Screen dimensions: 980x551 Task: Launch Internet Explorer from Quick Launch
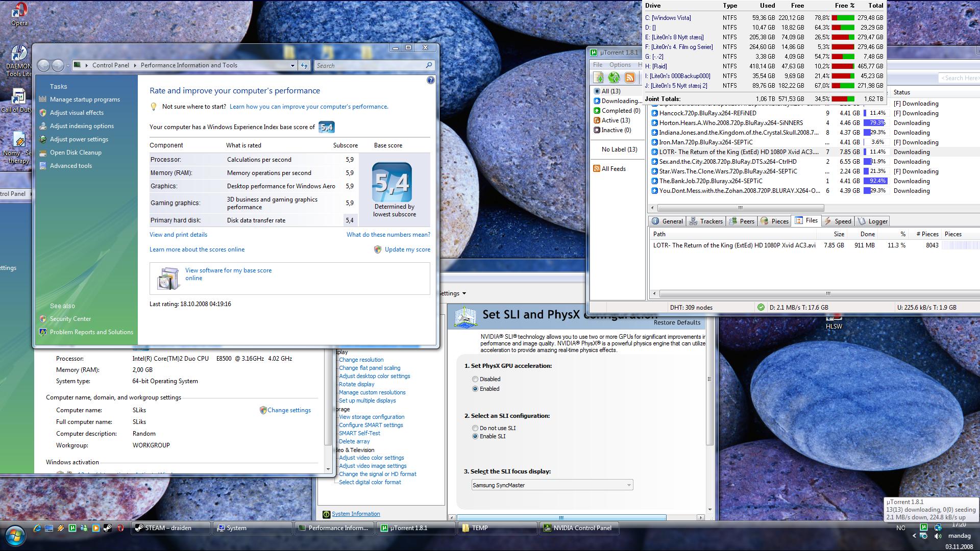37,528
